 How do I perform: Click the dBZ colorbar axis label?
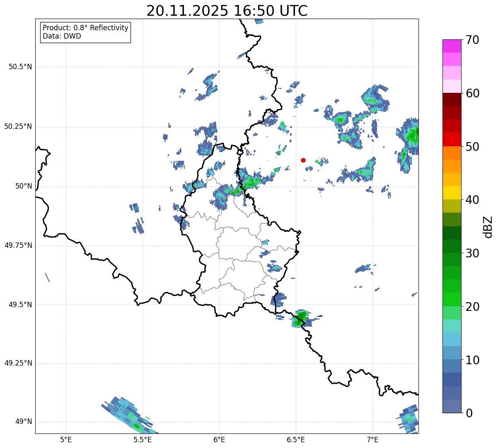tap(488, 227)
